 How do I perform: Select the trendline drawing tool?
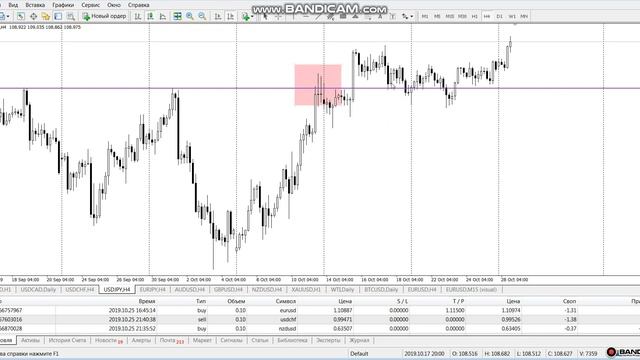pyautogui.click(x=318, y=16)
